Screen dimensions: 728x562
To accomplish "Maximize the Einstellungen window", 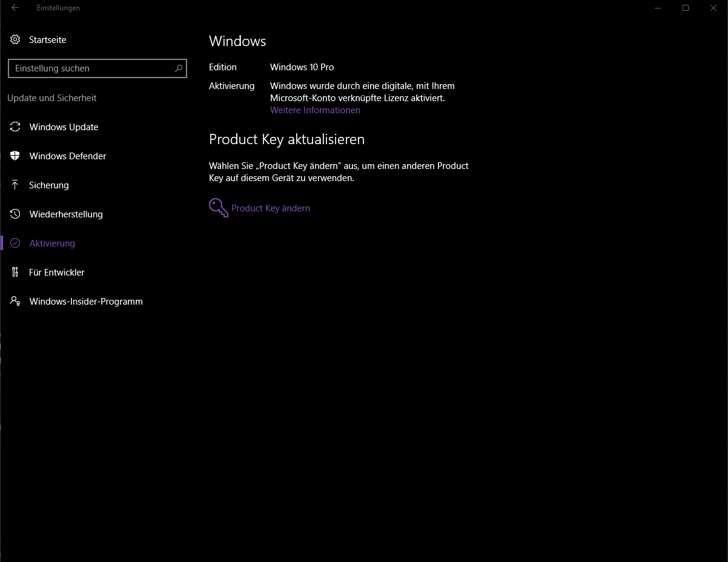I will coord(686,8).
